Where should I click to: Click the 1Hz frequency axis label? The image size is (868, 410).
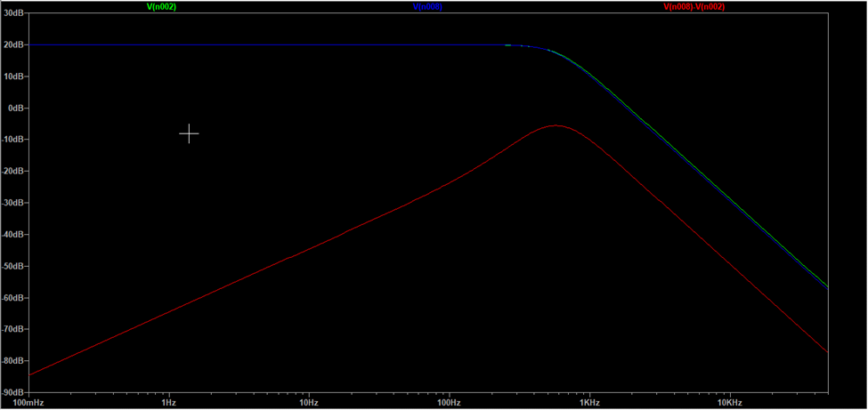(x=167, y=403)
